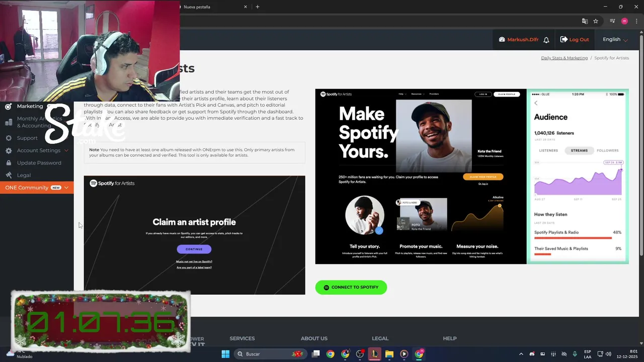This screenshot has height=362, width=644.
Task: Click the Log Out arrow icon
Action: tap(563, 39)
